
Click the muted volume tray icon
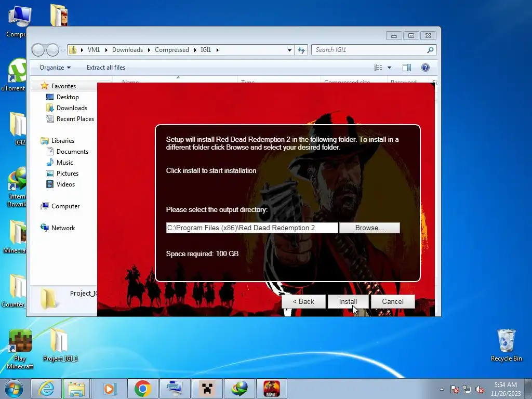point(480,389)
